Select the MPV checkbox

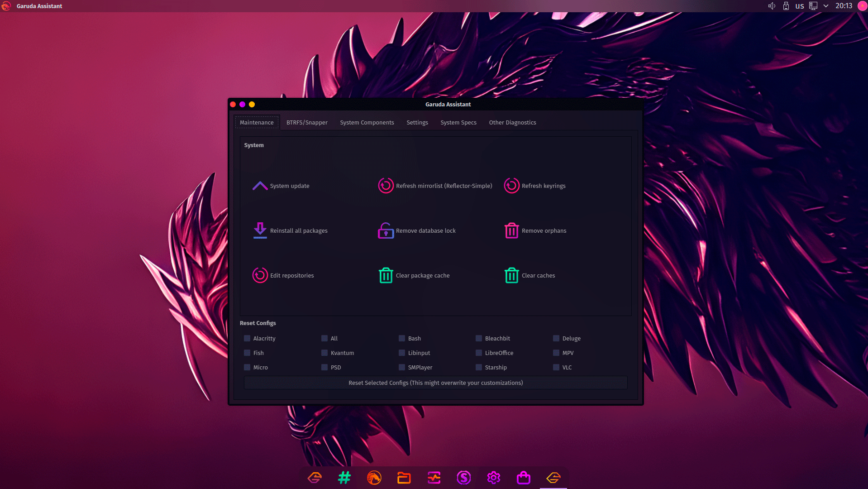coord(556,353)
